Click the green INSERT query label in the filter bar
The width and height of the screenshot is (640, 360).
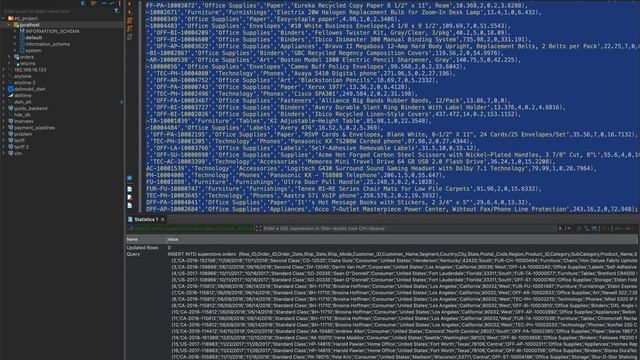[194, 229]
